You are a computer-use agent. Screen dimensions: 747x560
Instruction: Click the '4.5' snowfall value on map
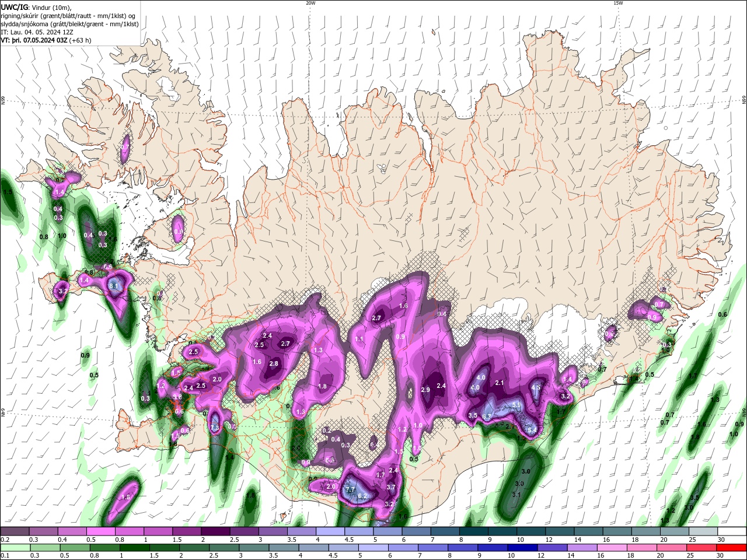[536, 387]
